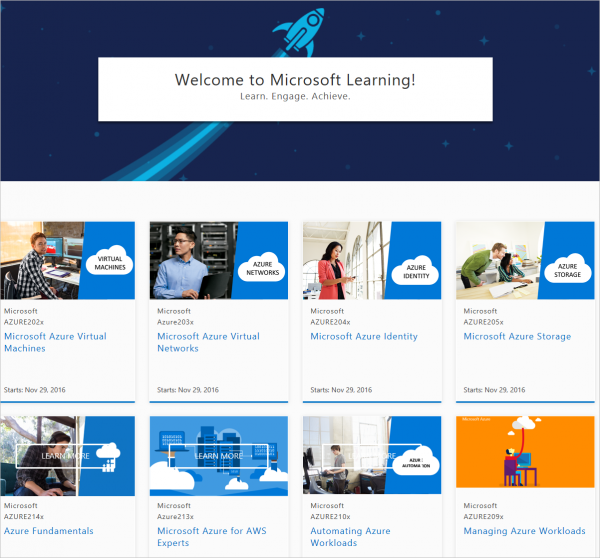This screenshot has width=600, height=558.
Task: Click start date on Virtual Machines card
Action: (34, 390)
